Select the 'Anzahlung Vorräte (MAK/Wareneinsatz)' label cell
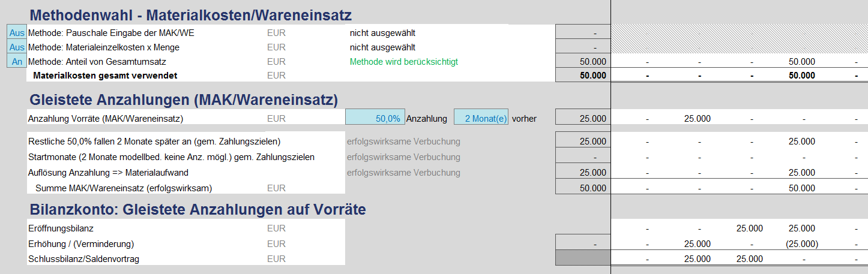Image resolution: width=868 pixels, height=274 pixels. (106, 119)
